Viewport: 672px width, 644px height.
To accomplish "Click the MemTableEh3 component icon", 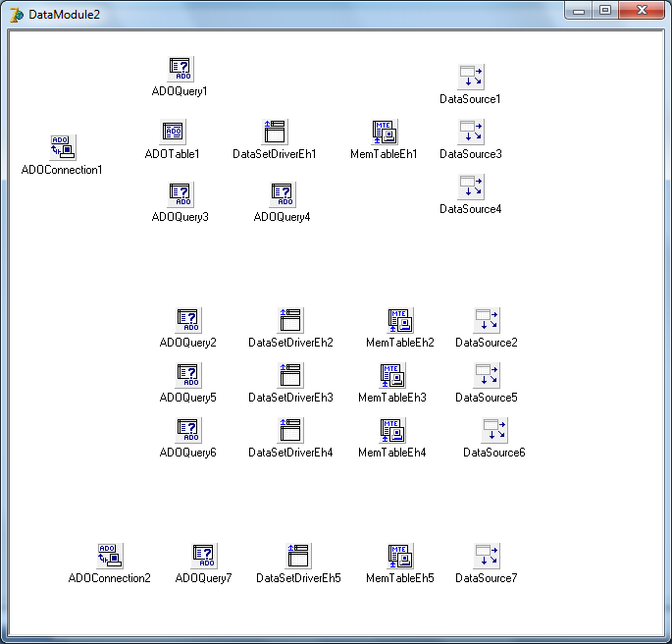I will pos(392,375).
